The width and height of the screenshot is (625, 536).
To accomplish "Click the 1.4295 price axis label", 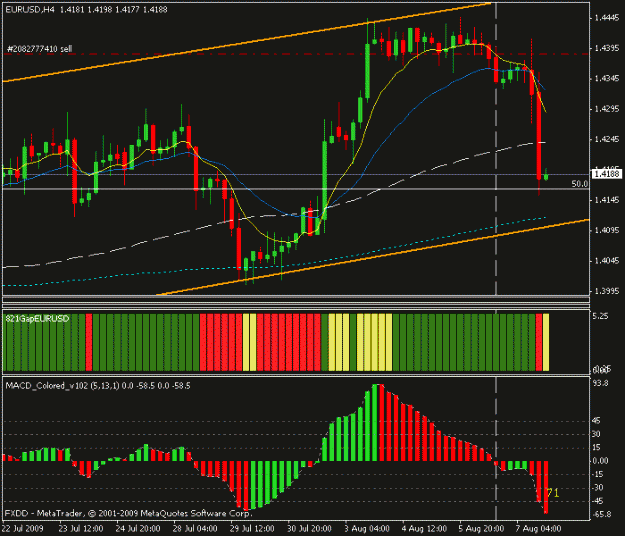I will (x=607, y=109).
